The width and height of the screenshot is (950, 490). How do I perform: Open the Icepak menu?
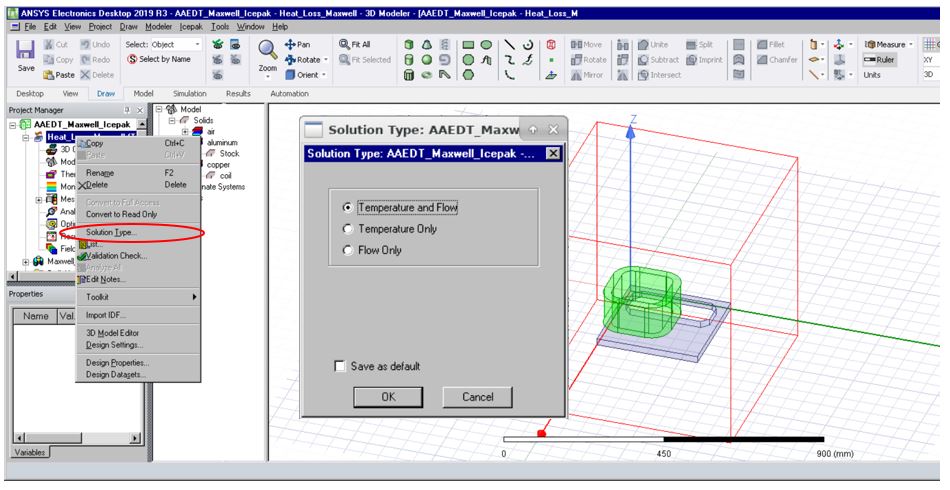click(x=191, y=27)
